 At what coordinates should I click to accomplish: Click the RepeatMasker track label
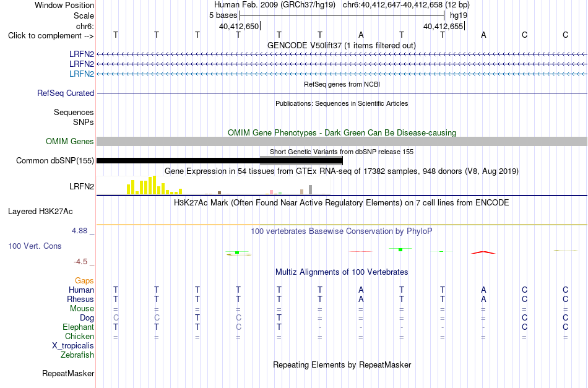click(68, 373)
